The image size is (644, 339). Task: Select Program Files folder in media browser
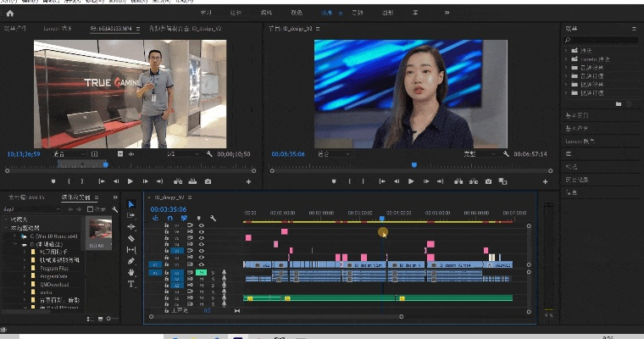click(x=56, y=269)
